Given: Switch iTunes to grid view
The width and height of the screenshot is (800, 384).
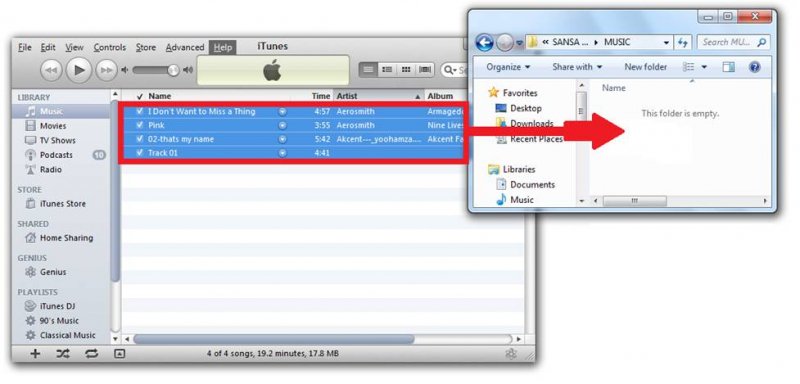Looking at the screenshot, I should [406, 70].
